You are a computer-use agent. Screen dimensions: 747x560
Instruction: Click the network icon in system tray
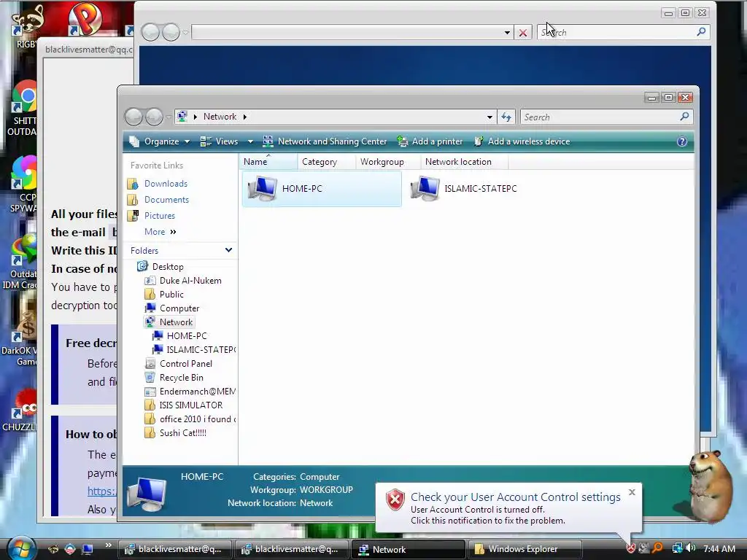676,548
